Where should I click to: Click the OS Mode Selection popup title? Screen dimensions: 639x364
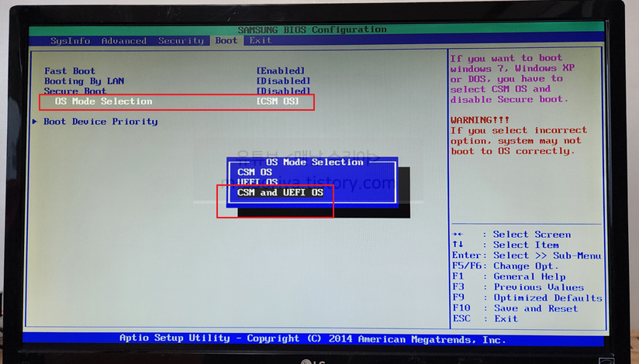click(x=314, y=162)
